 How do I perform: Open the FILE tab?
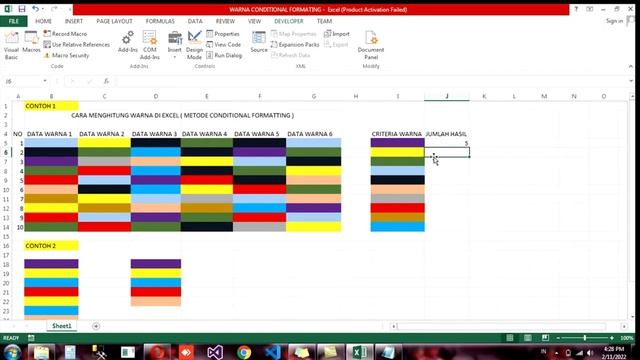[x=13, y=21]
